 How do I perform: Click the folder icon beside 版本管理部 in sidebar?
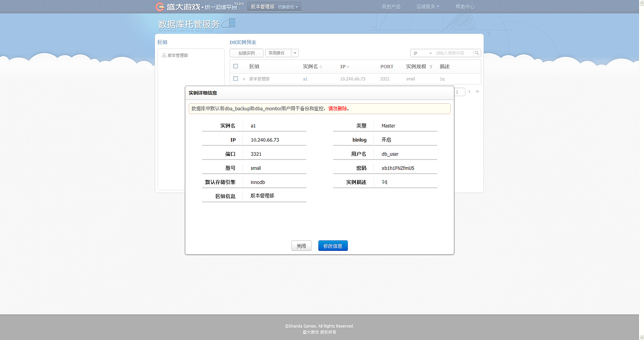[x=164, y=55]
